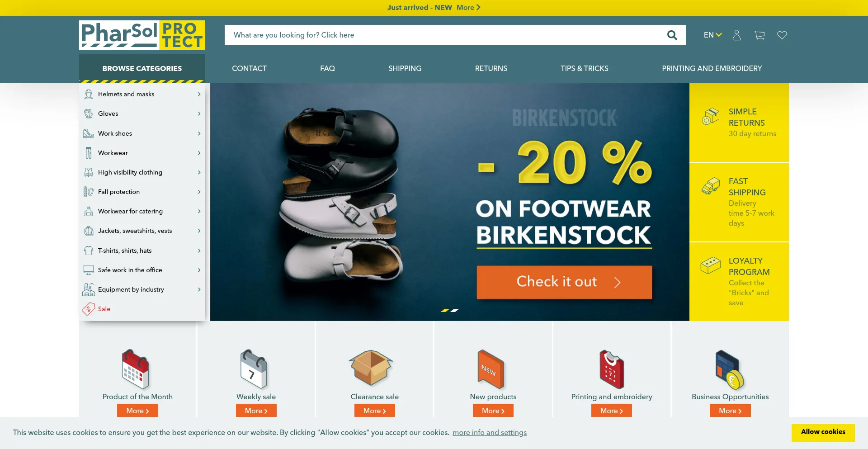The height and width of the screenshot is (449, 868).
Task: Open the shopping cart icon
Action: pos(759,35)
